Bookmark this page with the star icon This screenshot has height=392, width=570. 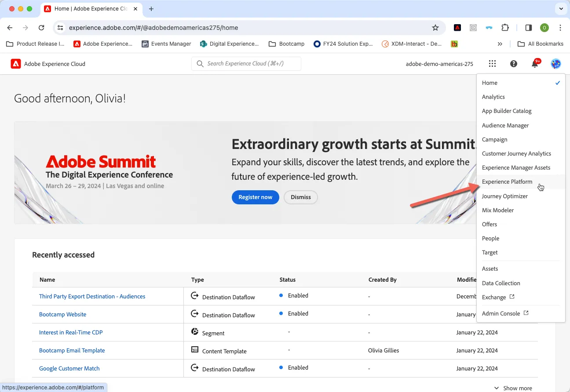click(435, 28)
